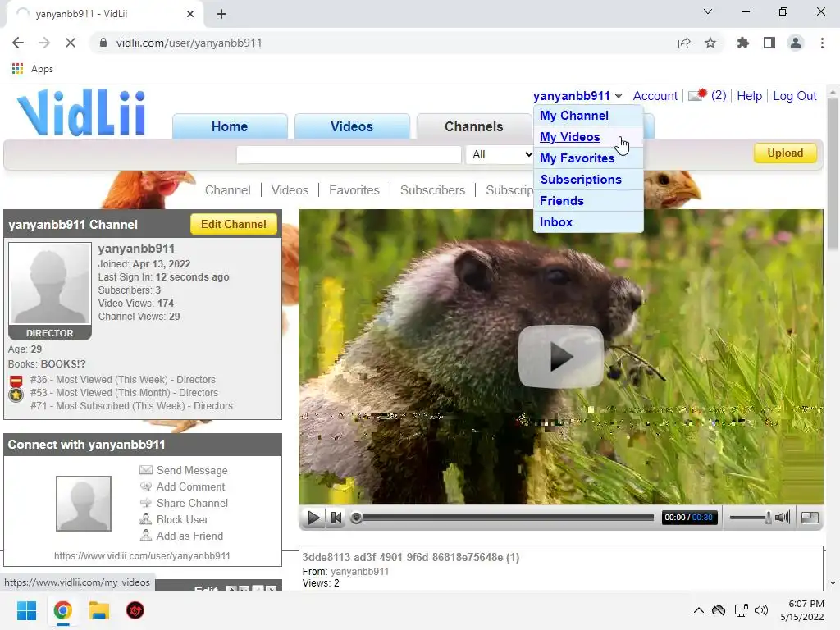Click the browser address bar URL
840x630 pixels.
189,43
